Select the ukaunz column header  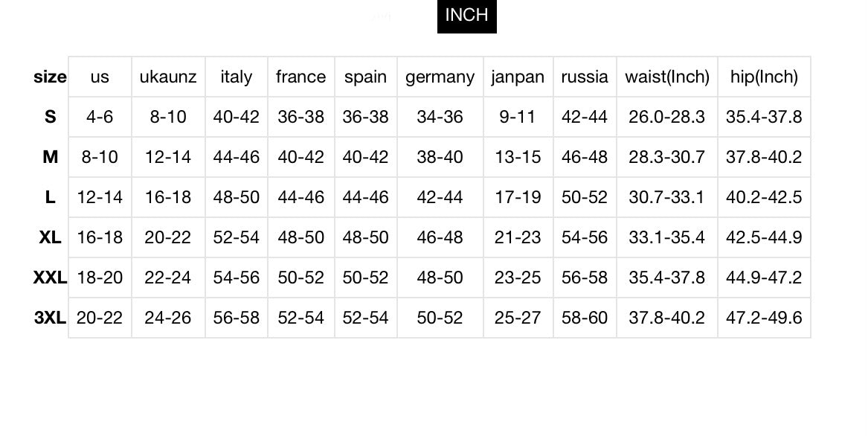coord(168,77)
